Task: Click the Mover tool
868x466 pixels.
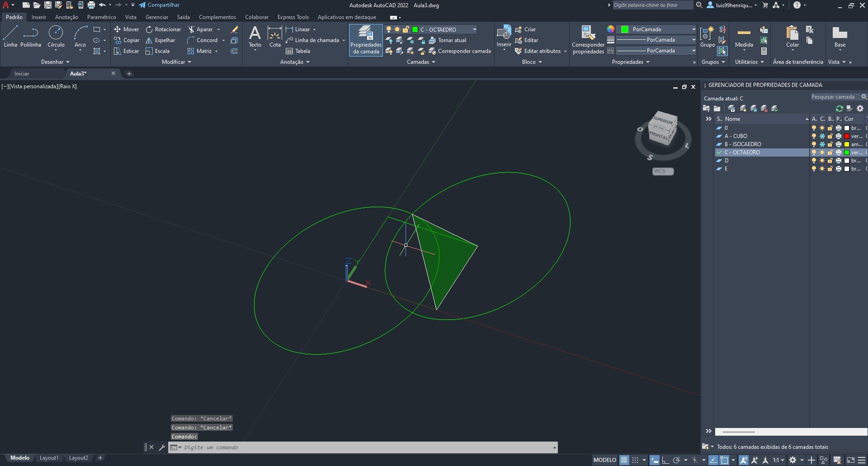Action: coord(126,29)
